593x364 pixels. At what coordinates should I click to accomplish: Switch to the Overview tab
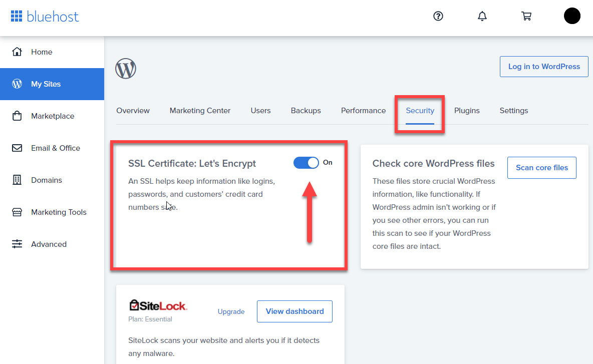click(133, 111)
